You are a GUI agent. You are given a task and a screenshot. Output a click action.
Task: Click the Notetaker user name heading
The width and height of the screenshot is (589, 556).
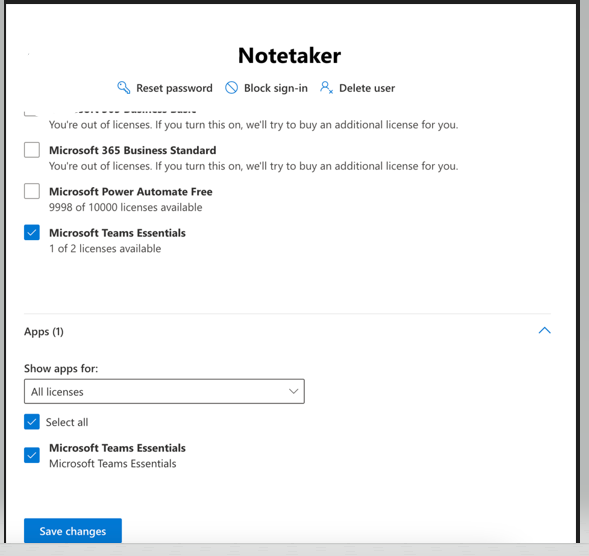click(290, 56)
